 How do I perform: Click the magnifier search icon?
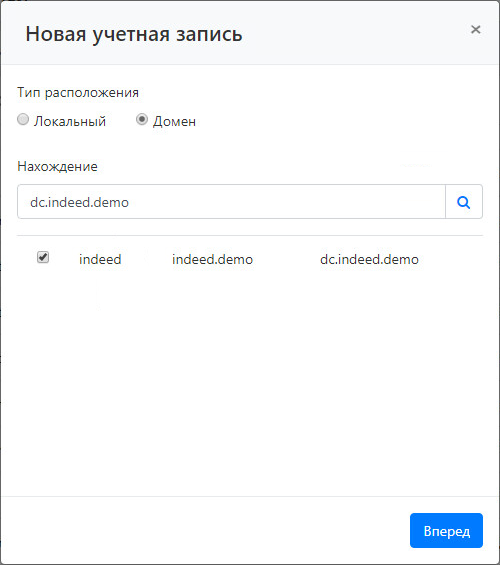[464, 202]
